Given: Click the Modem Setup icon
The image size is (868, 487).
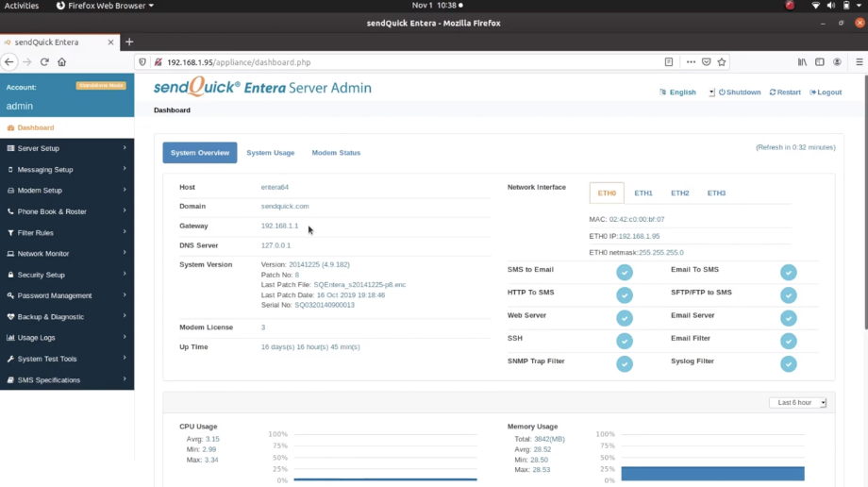Looking at the screenshot, I should (x=10, y=191).
